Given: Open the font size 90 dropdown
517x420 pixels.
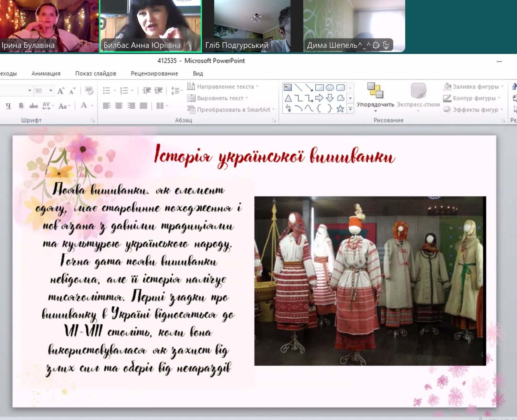Looking at the screenshot, I should [x=51, y=91].
